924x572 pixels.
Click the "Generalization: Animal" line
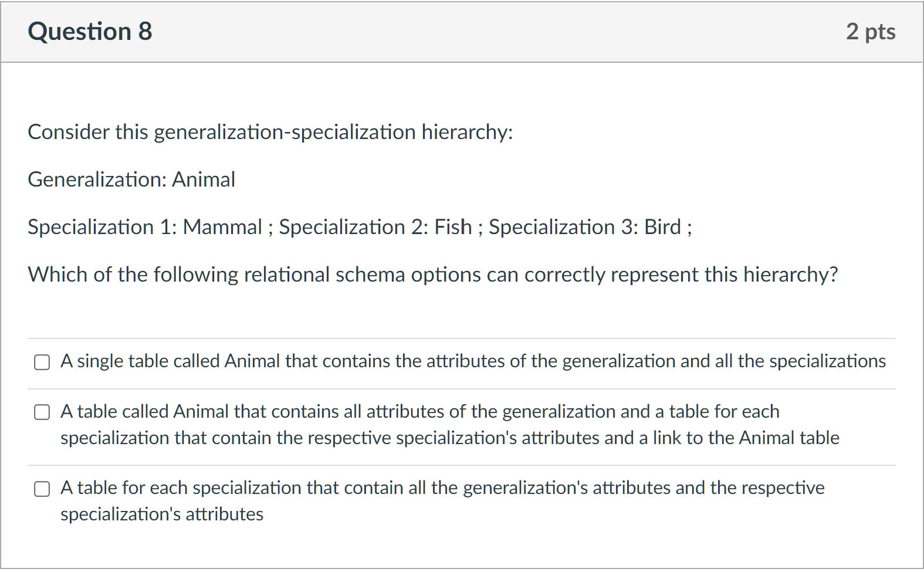coord(131,180)
